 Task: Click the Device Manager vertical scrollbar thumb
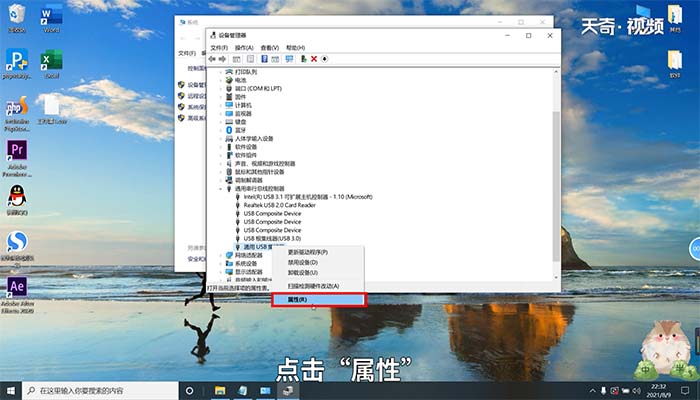pos(556,187)
